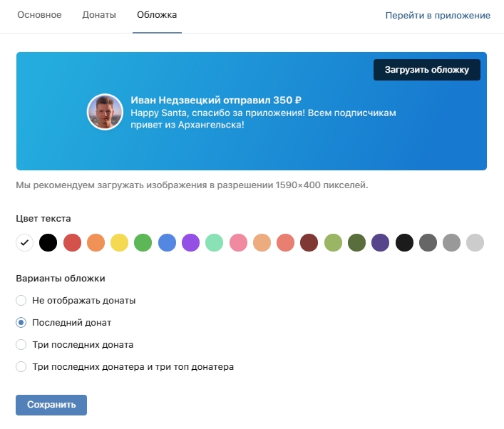This screenshot has height=429, width=504.
Task: Choose the light olive green swatch
Action: coord(334,242)
